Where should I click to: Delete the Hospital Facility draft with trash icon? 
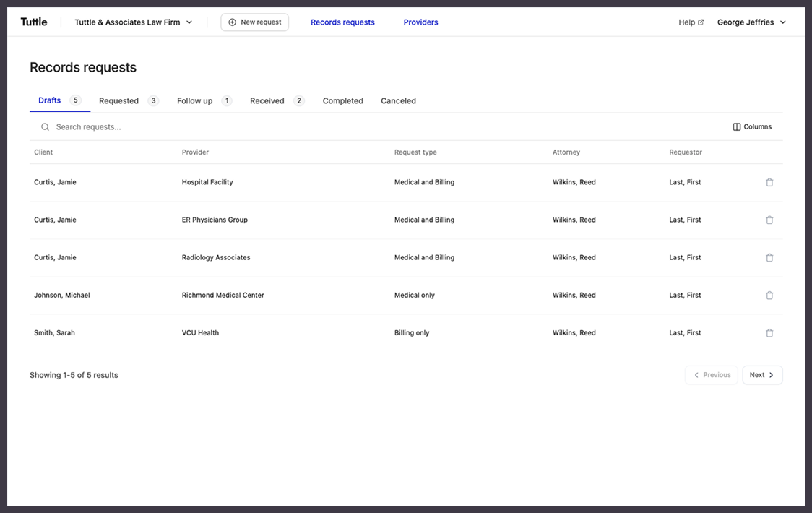coord(769,182)
